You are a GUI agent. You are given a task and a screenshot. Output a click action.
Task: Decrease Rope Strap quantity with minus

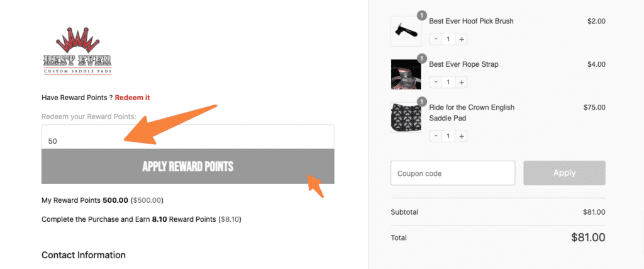pyautogui.click(x=435, y=83)
